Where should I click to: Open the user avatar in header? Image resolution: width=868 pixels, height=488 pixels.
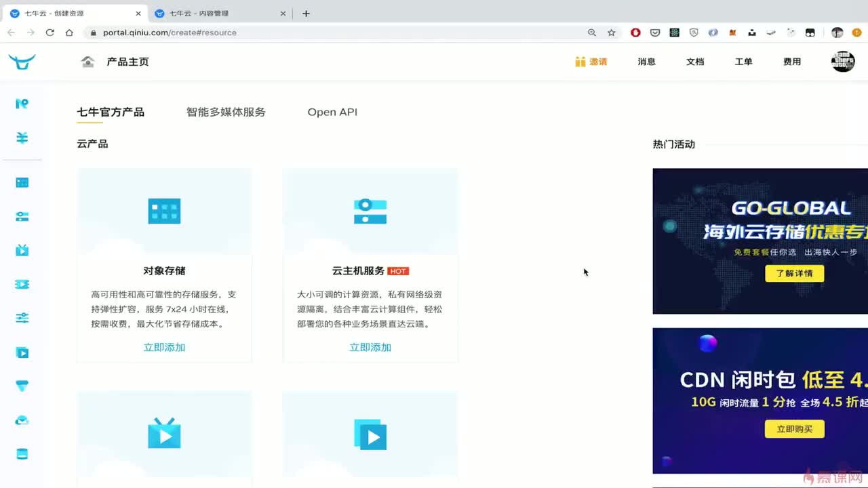(x=843, y=61)
